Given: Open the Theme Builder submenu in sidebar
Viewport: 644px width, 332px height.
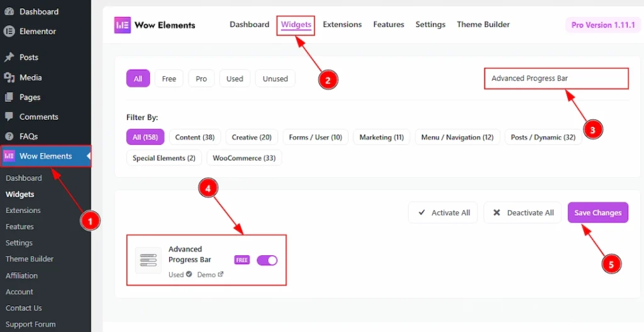Looking at the screenshot, I should point(30,259).
